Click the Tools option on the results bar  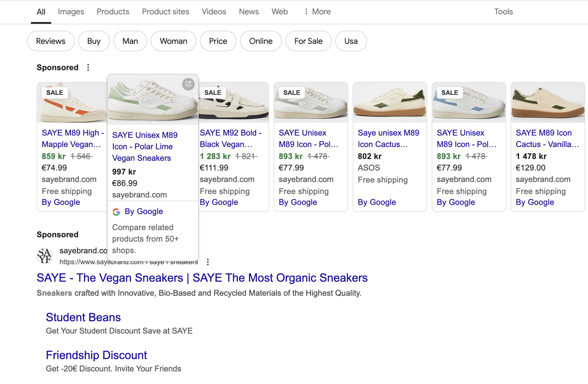pos(503,12)
